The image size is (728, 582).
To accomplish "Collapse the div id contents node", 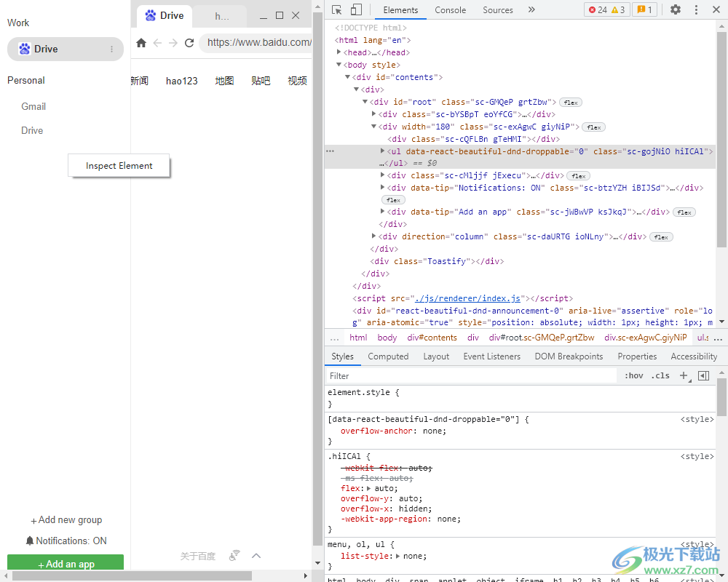I will tap(347, 77).
